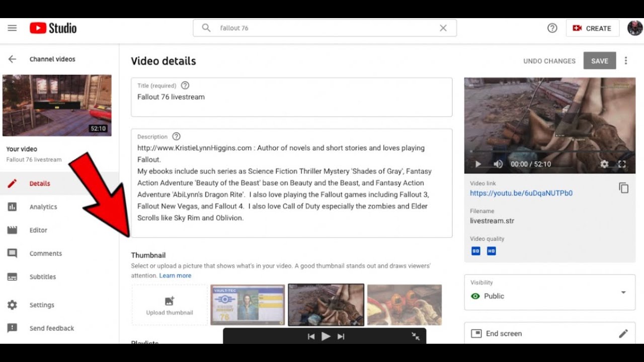The width and height of the screenshot is (644, 362).
Task: Skip to previous in bottom player
Action: 311,336
